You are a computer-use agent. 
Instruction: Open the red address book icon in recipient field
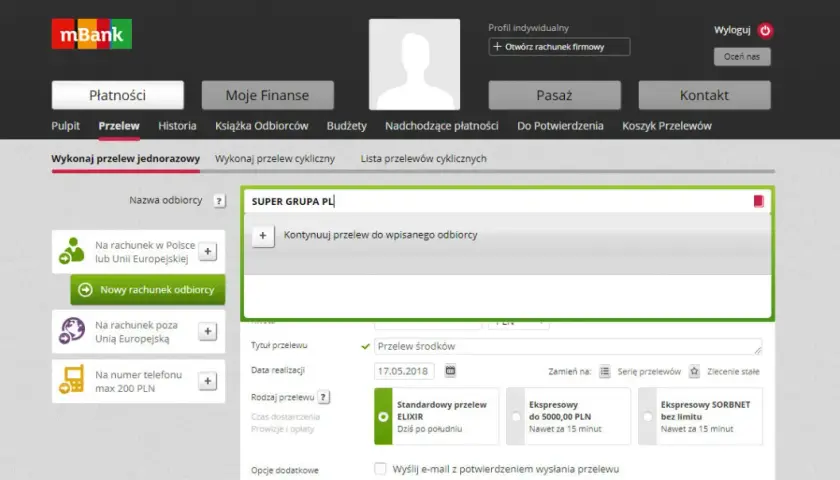point(759,201)
